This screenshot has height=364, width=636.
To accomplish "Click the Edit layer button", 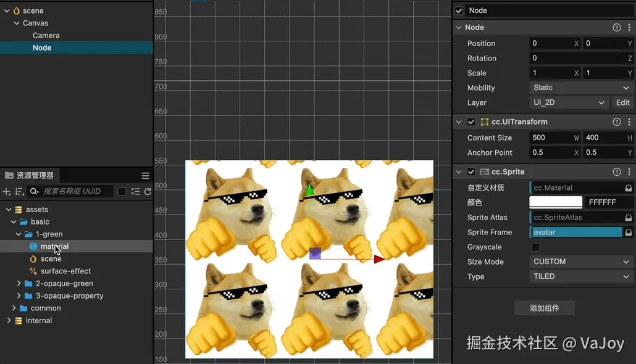I will pos(622,102).
